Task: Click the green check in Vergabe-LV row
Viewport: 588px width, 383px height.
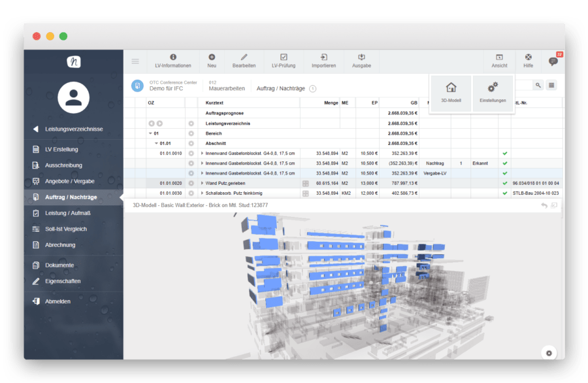Action: (505, 173)
